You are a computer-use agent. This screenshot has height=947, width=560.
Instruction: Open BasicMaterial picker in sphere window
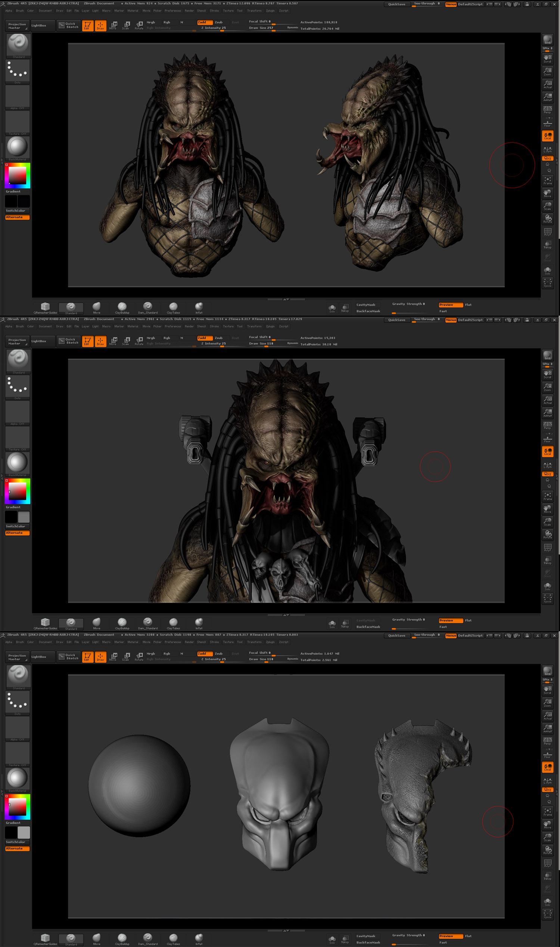click(18, 780)
